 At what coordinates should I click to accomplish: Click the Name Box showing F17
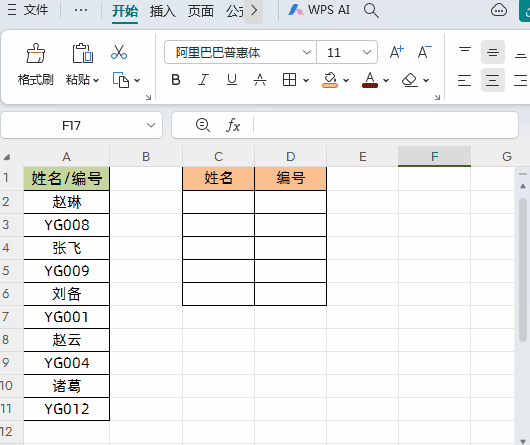71,125
